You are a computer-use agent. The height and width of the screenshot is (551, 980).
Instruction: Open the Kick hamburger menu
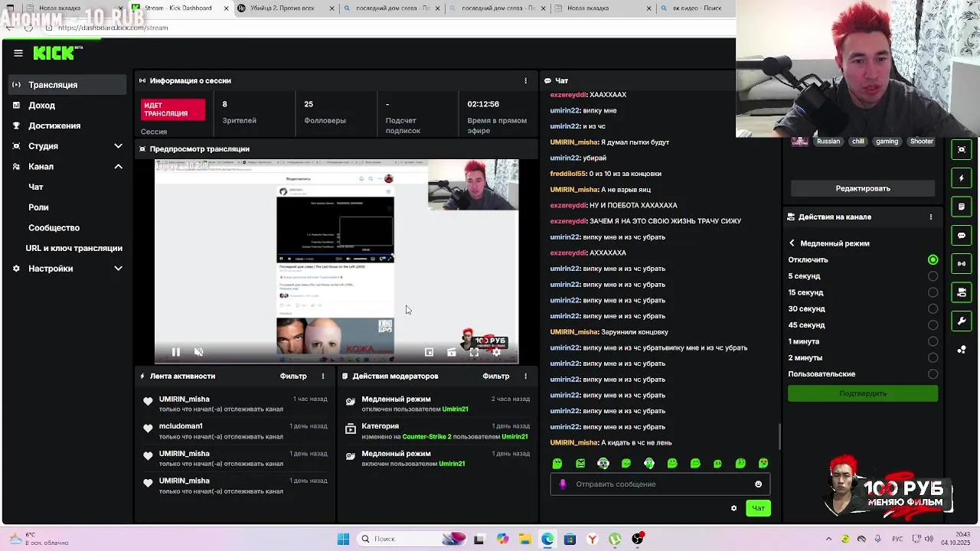18,53
